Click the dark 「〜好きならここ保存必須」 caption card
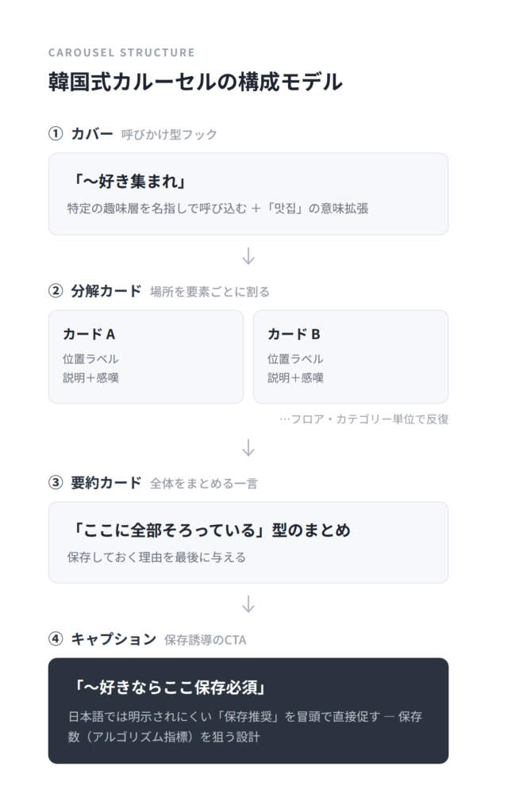527x812 pixels. [248, 711]
